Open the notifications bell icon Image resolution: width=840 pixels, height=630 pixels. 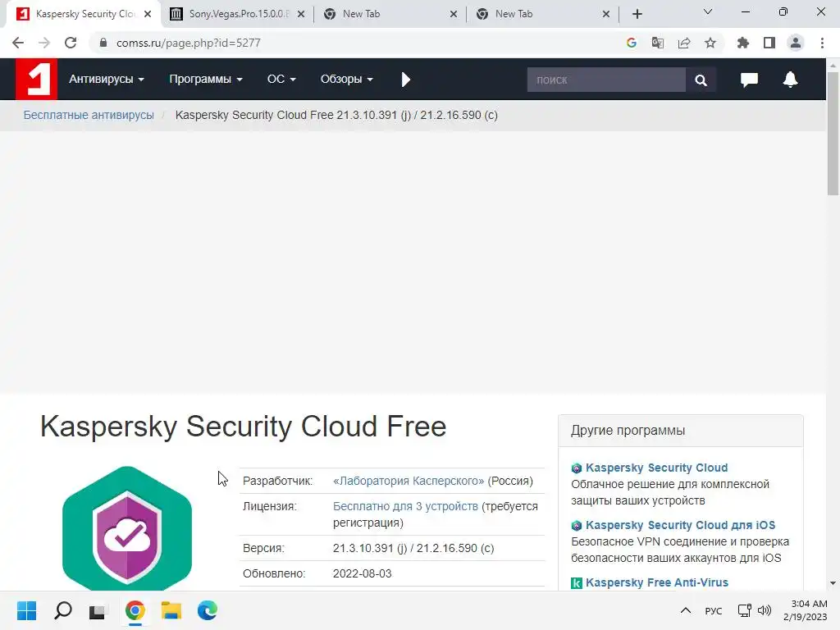[790, 80]
